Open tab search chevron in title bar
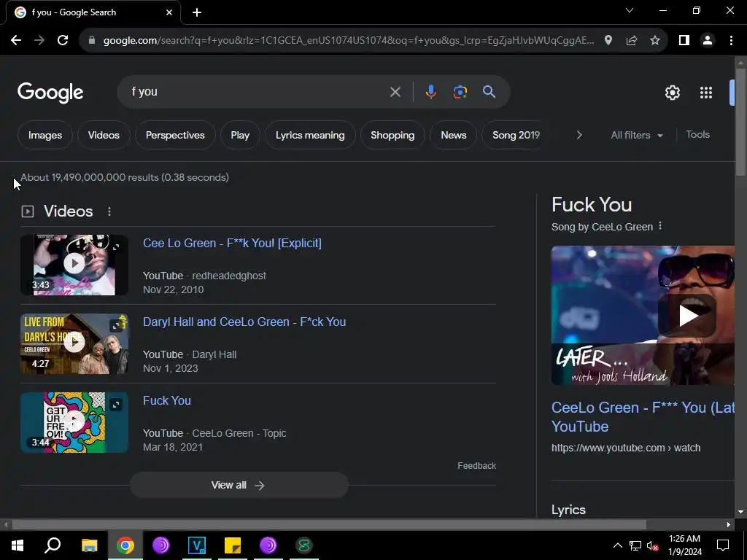Viewport: 747px width, 560px height. pyautogui.click(x=630, y=10)
